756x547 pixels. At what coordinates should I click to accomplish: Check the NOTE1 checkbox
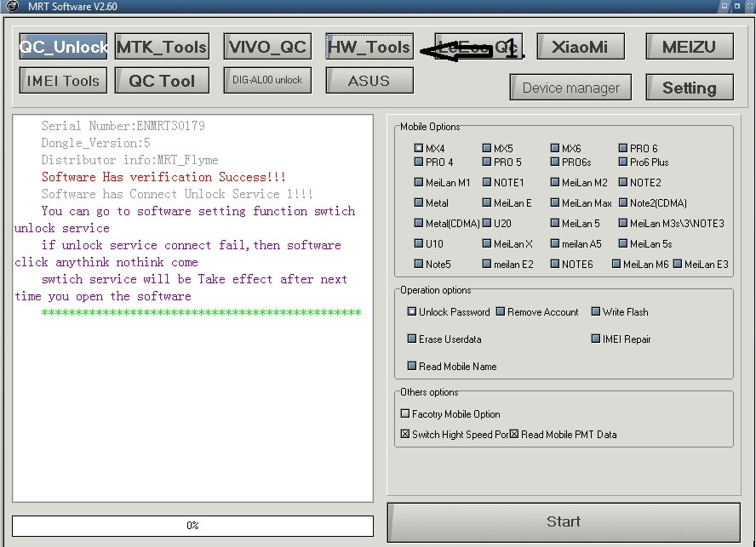[486, 182]
